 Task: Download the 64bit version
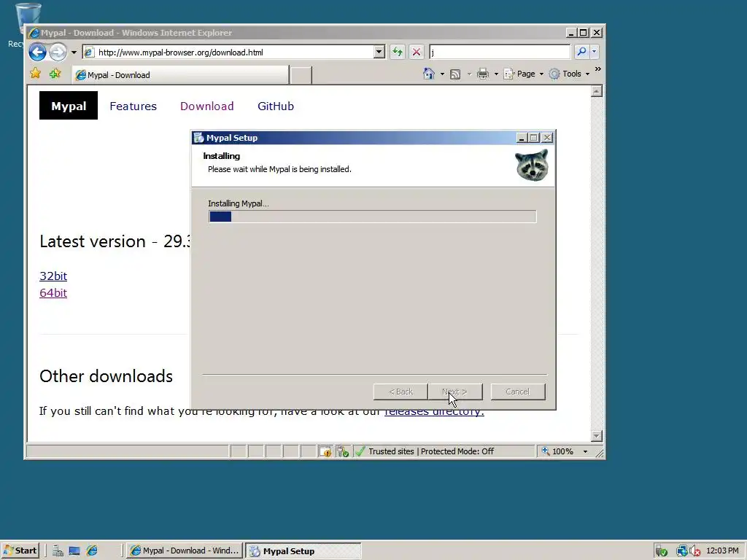53,293
